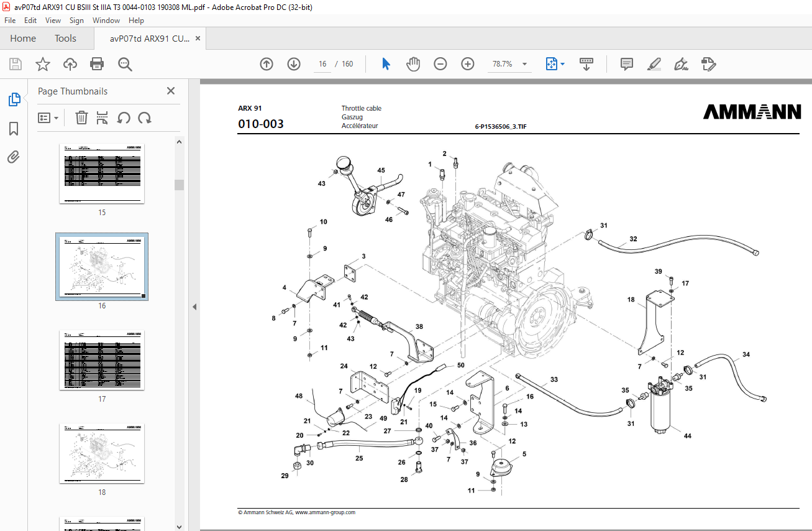This screenshot has width=812, height=531.
Task: Click the current page number field
Action: (x=322, y=64)
